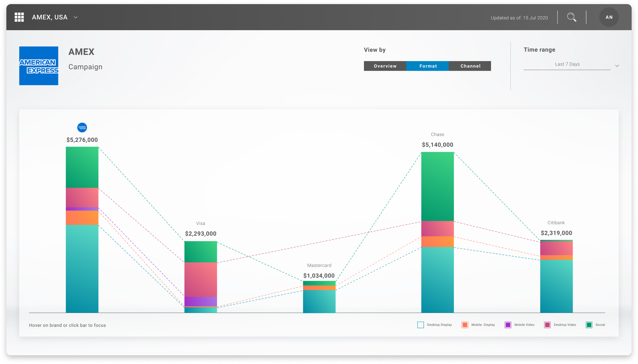
Task: Click the search magnifier icon
Action: [571, 17]
